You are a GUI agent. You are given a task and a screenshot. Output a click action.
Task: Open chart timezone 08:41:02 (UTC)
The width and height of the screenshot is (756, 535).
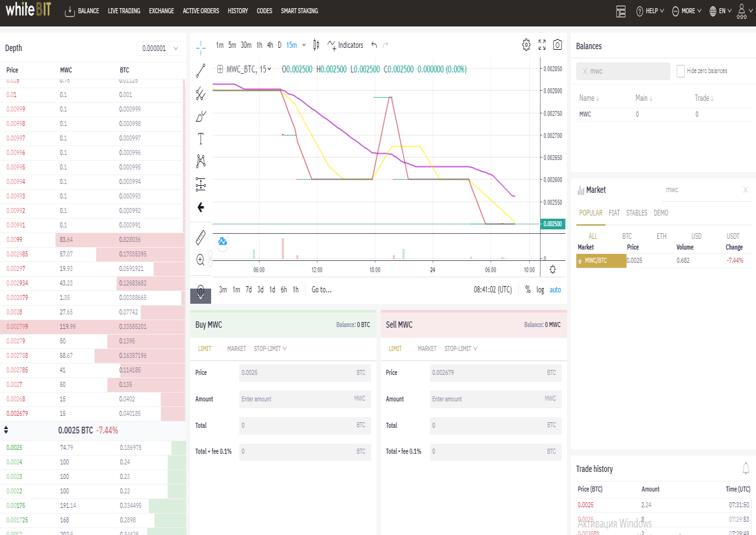493,290
